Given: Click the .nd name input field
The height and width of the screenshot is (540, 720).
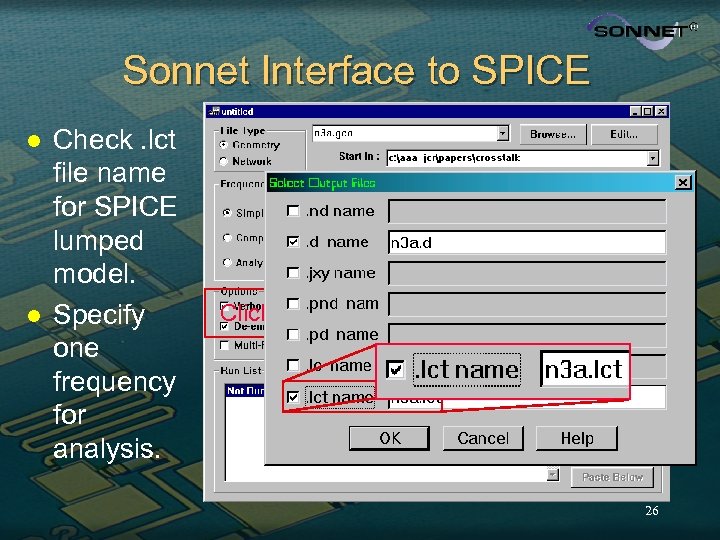Looking at the screenshot, I should 527,211.
